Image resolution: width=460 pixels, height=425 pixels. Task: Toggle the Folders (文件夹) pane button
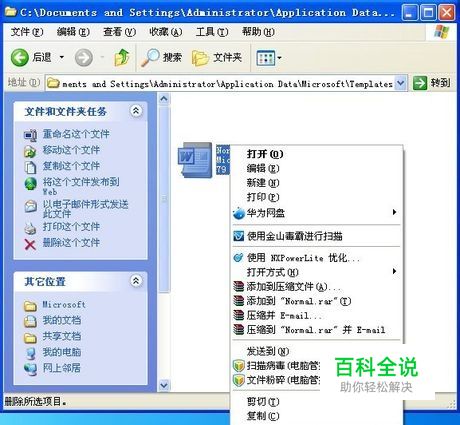pos(217,58)
